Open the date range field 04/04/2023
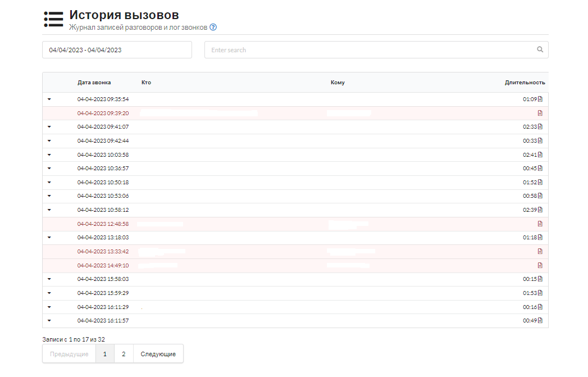 click(x=117, y=50)
